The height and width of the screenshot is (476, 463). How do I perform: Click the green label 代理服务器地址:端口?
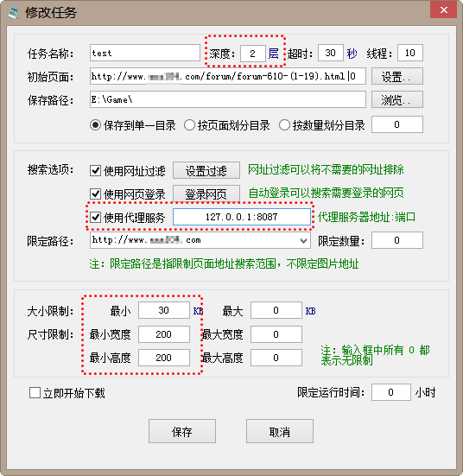pos(366,217)
